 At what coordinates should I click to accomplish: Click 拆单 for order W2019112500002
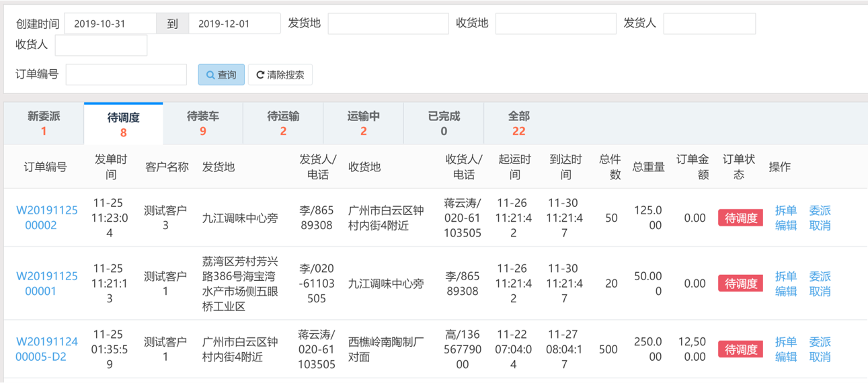coord(785,210)
